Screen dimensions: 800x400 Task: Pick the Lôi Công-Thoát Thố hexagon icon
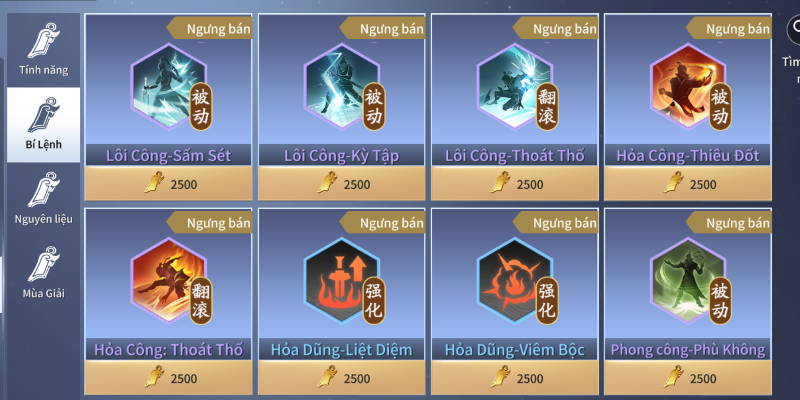coord(515,87)
